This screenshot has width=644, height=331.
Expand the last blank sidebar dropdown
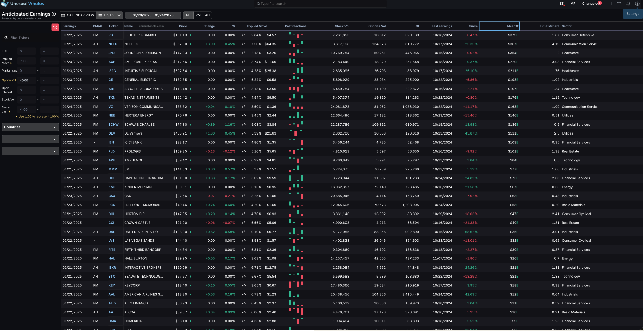click(30, 151)
